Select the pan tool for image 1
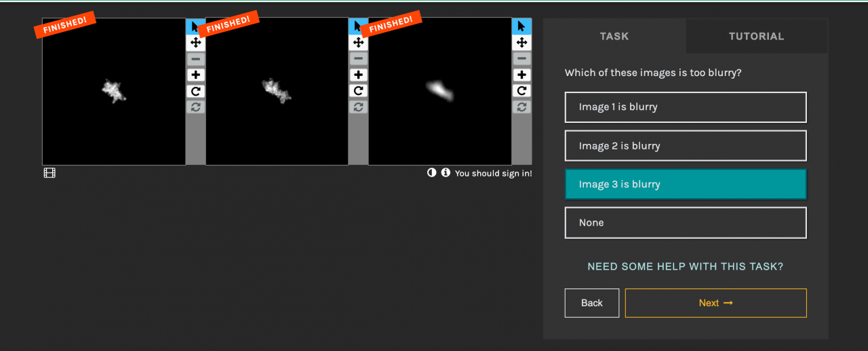 click(x=195, y=43)
